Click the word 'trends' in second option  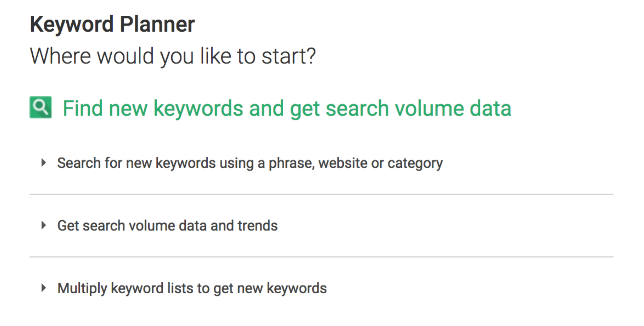[x=258, y=226]
